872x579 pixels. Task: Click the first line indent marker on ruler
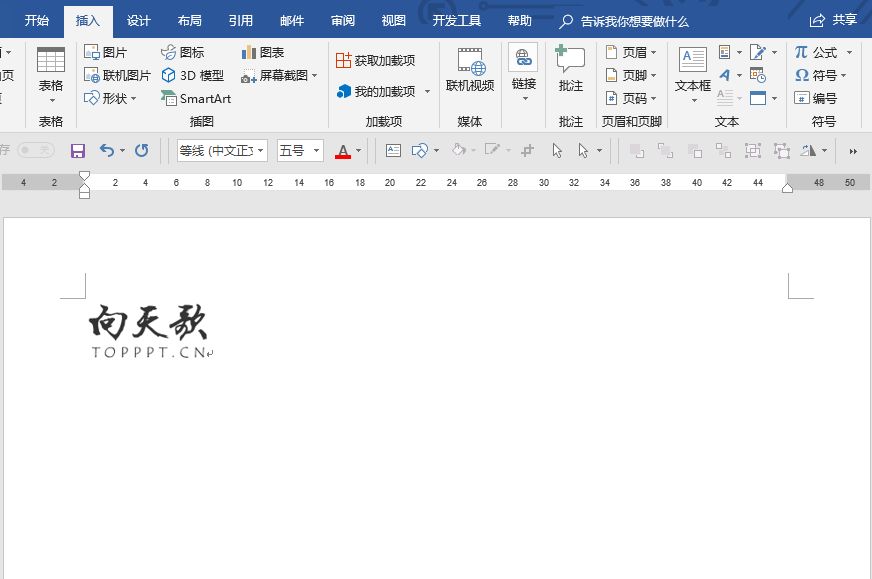(x=84, y=175)
